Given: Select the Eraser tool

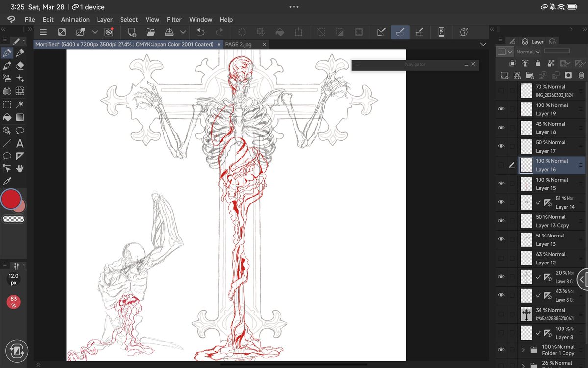Looking at the screenshot, I should point(20,65).
